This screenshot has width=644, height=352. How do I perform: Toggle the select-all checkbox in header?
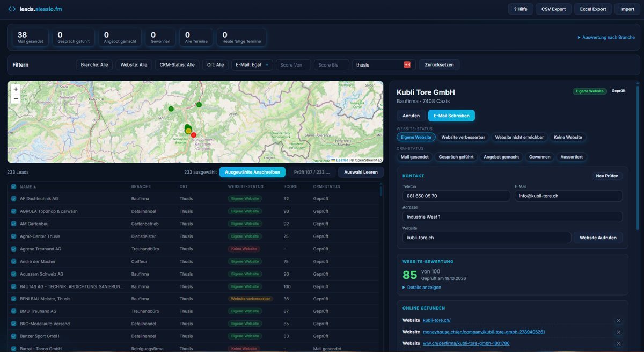(13, 186)
